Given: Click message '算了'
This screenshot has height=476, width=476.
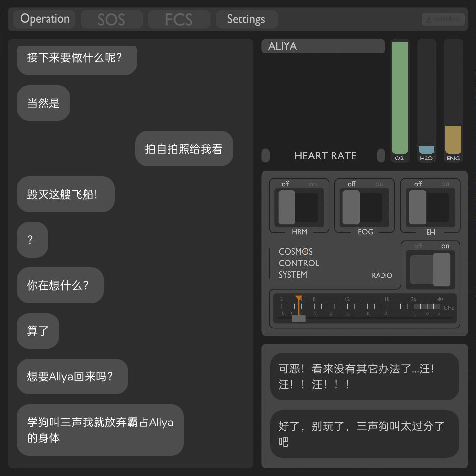Looking at the screenshot, I should tap(38, 331).
